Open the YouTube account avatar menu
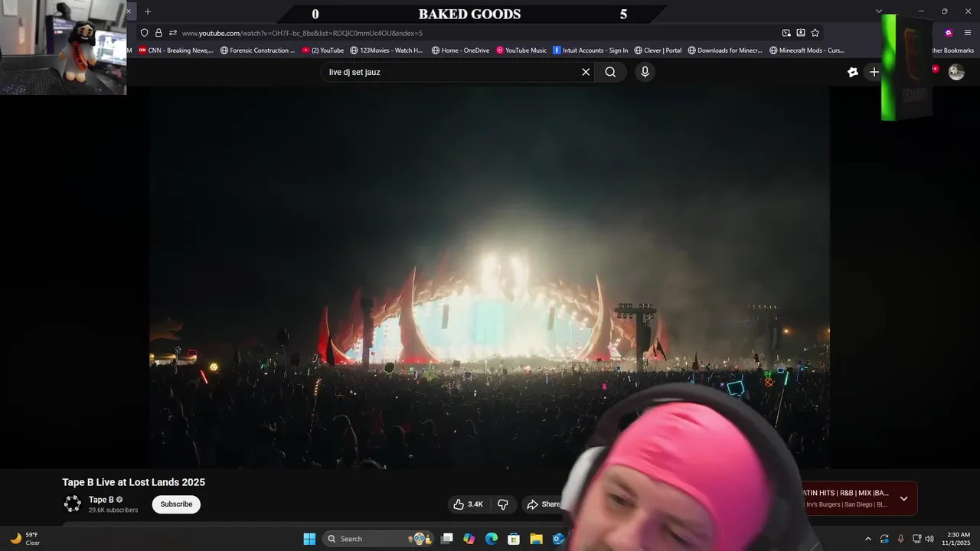The image size is (980, 551). pos(956,72)
